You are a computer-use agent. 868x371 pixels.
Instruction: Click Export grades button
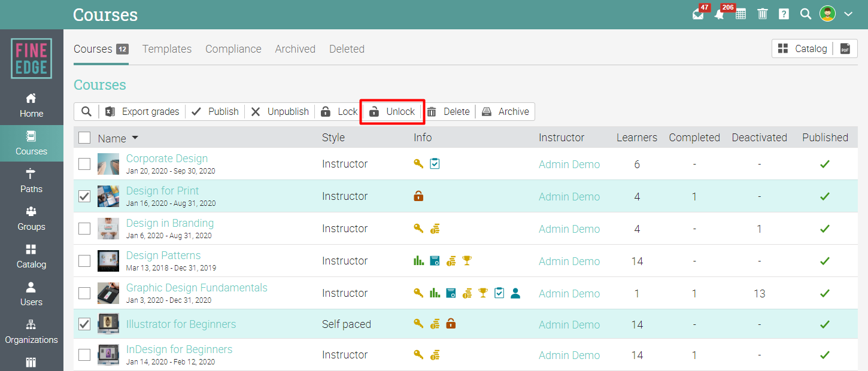(x=142, y=111)
